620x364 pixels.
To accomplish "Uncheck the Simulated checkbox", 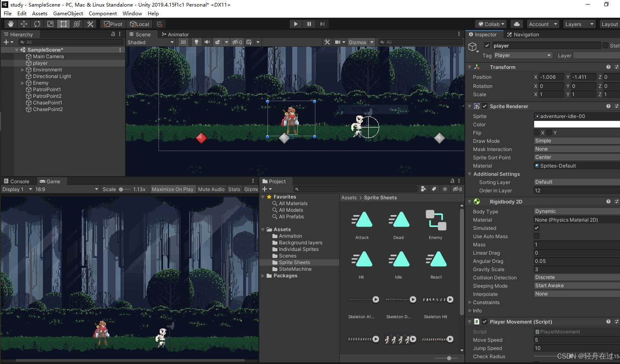I will [x=537, y=228].
